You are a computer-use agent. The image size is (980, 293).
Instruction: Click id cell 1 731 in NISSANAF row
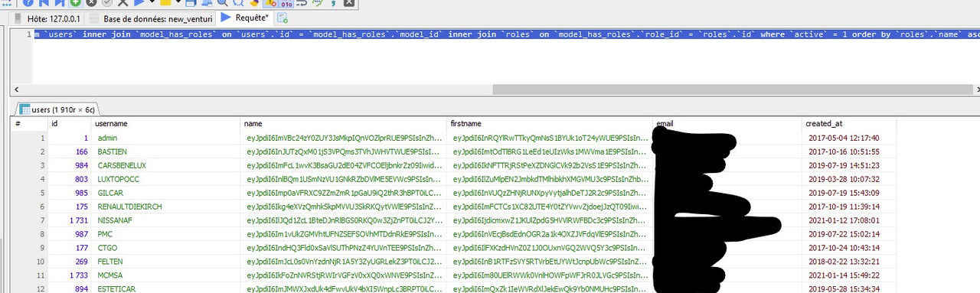(69, 220)
